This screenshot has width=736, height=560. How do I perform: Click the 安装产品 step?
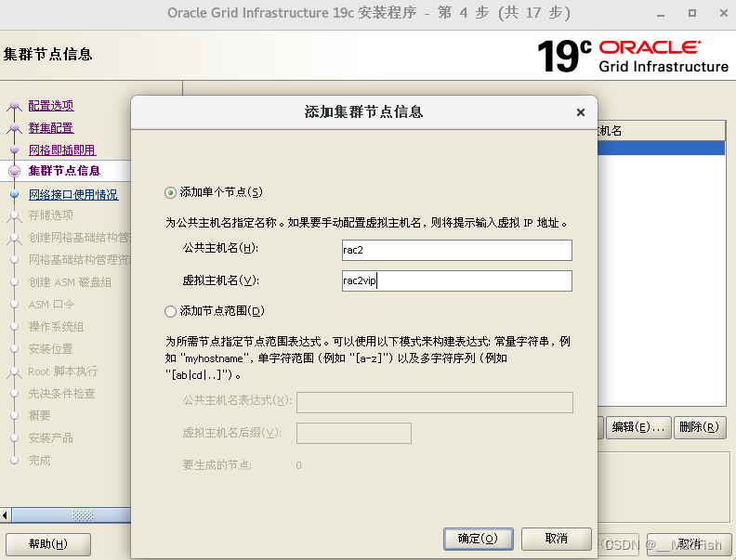pos(51,438)
